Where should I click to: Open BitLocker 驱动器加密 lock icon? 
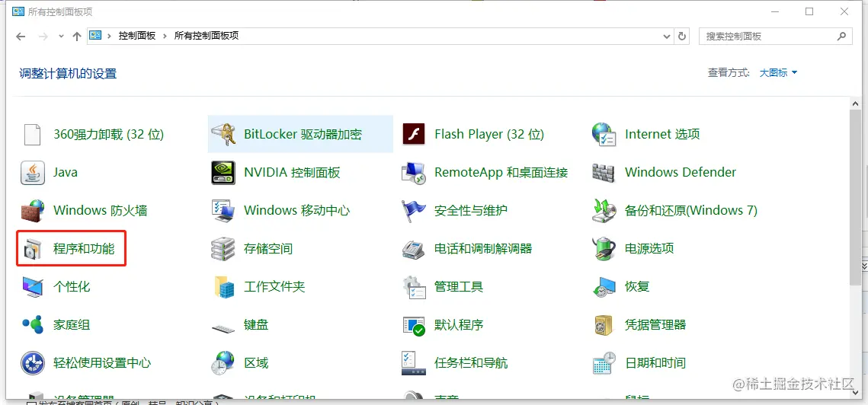tap(223, 135)
